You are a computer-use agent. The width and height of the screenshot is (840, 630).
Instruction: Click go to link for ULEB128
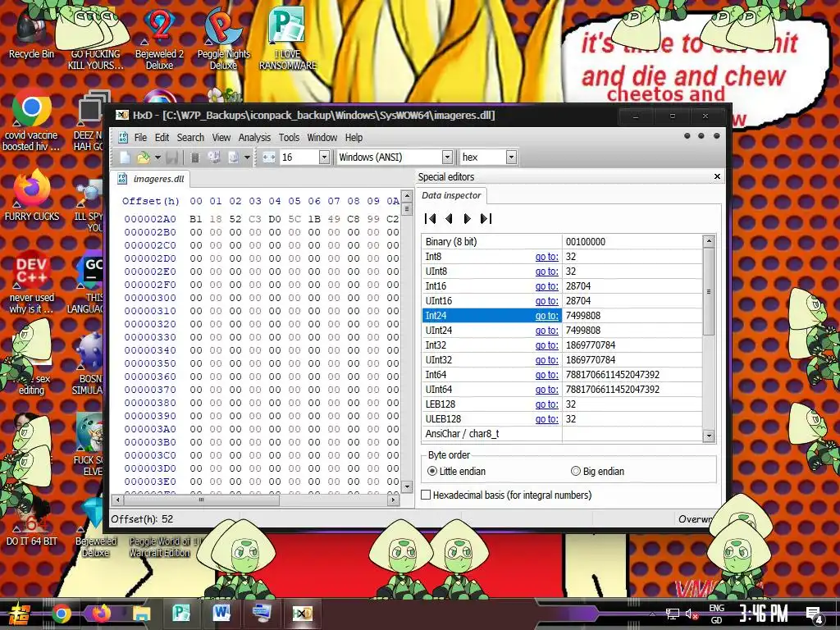[546, 419]
